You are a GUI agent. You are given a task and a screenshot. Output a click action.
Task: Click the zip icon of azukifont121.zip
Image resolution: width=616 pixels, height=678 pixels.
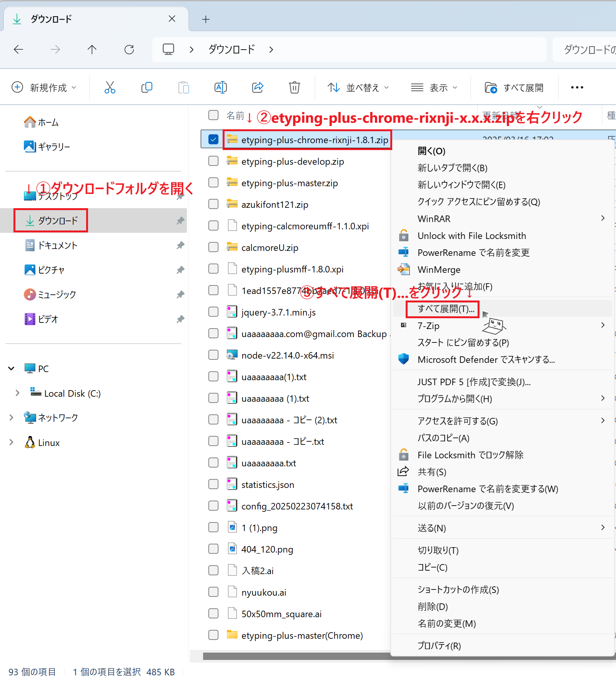click(x=232, y=204)
